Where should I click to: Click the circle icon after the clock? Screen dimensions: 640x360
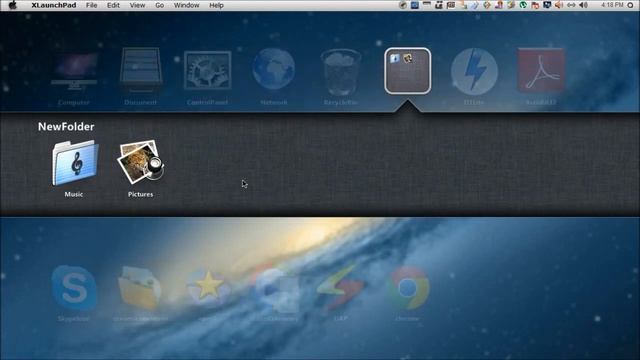(x=630, y=5)
